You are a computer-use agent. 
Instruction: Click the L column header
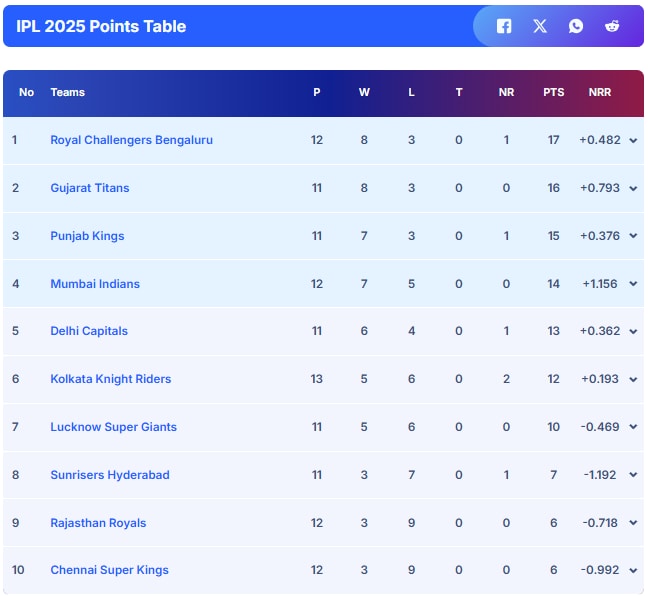tap(411, 92)
